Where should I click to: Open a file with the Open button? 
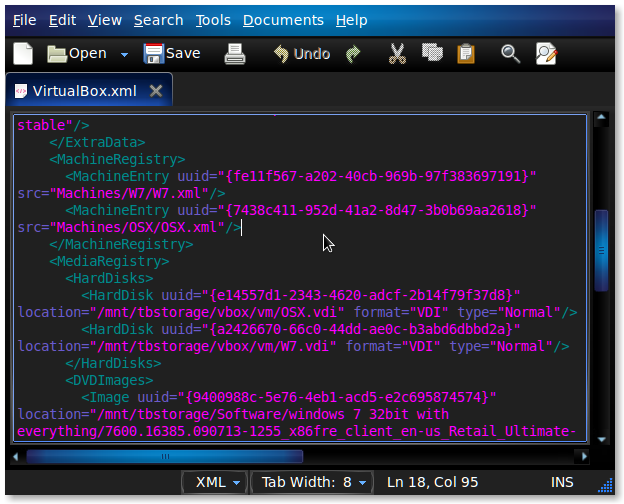click(77, 53)
